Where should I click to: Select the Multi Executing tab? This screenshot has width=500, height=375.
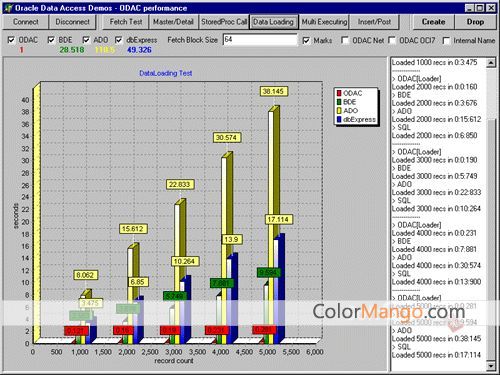[x=324, y=22]
